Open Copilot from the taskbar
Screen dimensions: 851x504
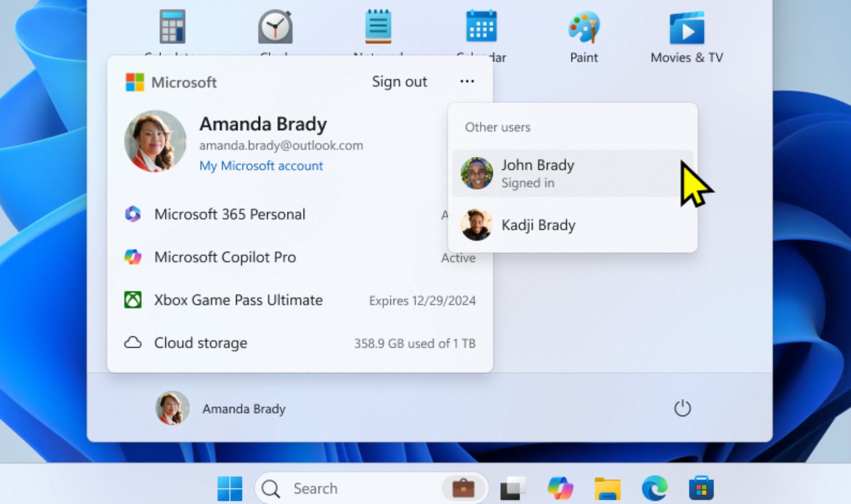560,488
